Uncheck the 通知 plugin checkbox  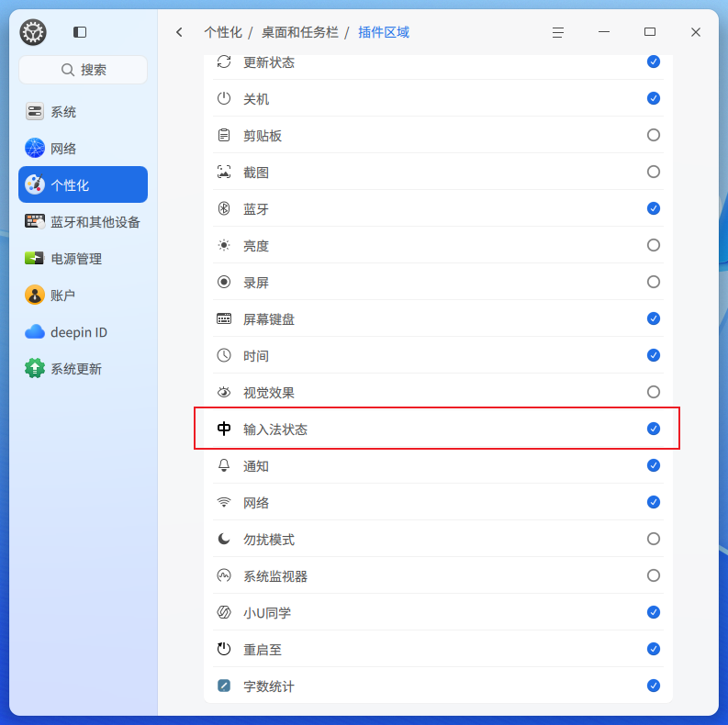[654, 465]
